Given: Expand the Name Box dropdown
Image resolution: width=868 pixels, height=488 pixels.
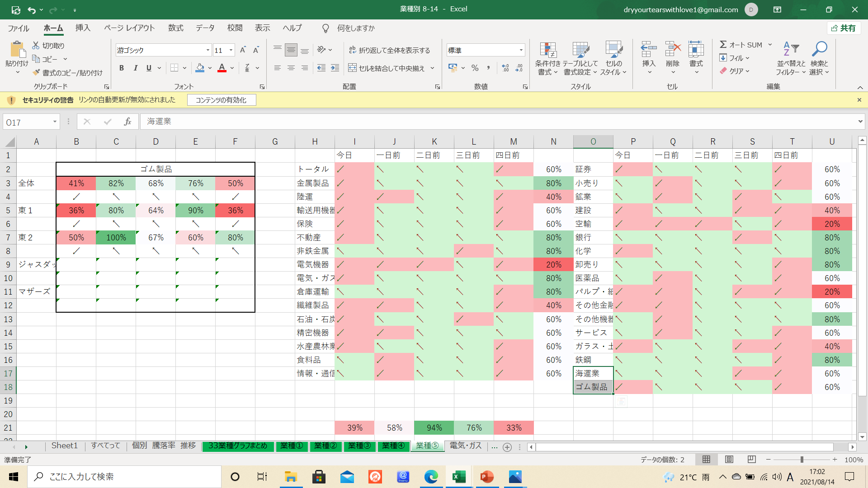Looking at the screenshot, I should click(55, 122).
